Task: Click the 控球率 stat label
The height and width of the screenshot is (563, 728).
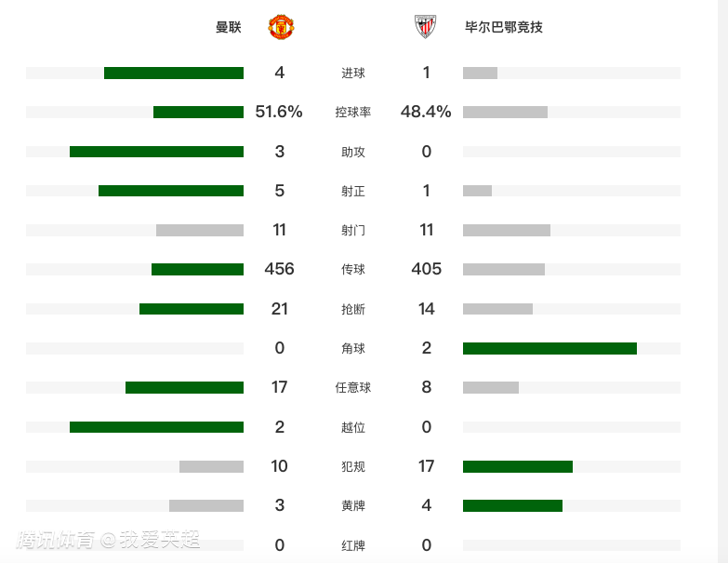Action: point(353,113)
